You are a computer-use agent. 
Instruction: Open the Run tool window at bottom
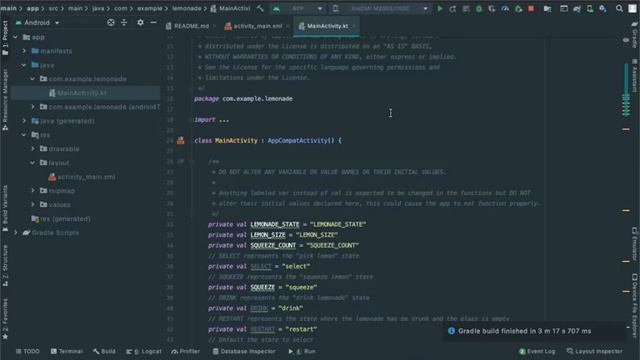pos(302,351)
